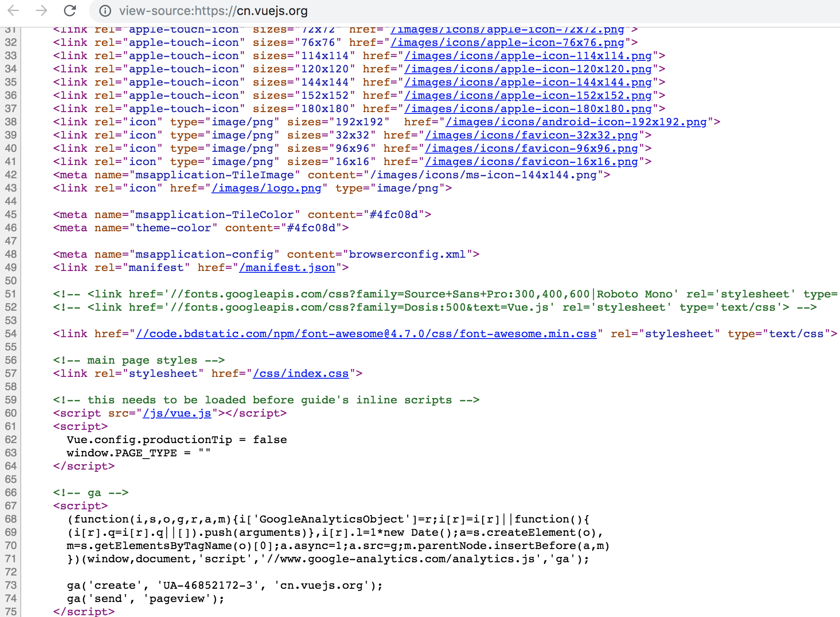This screenshot has width=840, height=617.
Task: Click the sizes="192x192" attribute
Action: pos(338,122)
